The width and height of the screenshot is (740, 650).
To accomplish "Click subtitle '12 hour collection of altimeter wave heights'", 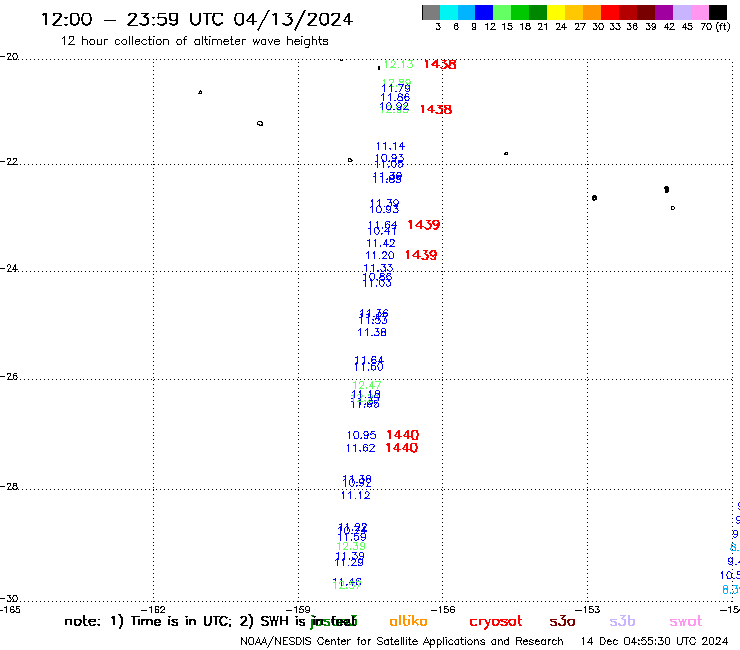I will (194, 41).
